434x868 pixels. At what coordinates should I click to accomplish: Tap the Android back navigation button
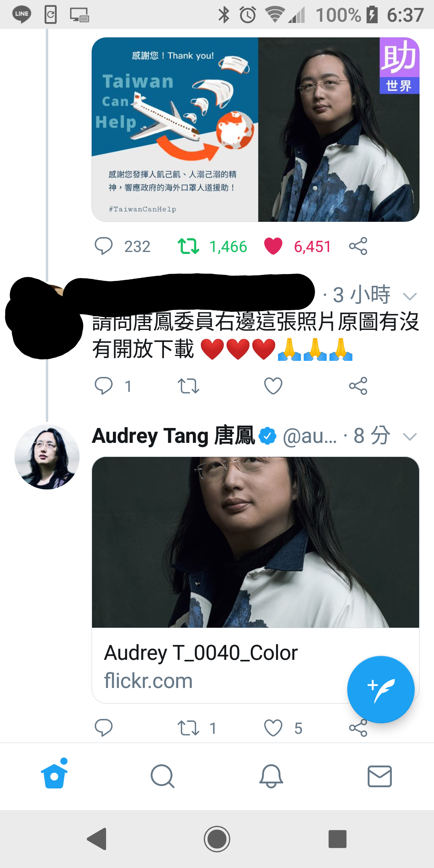tap(97, 839)
